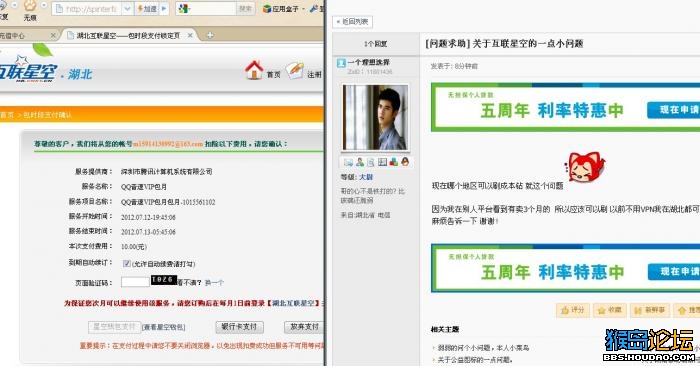The image size is (700, 366).
Task: Click the 搜索 button in browser toolbar
Action: click(x=245, y=8)
